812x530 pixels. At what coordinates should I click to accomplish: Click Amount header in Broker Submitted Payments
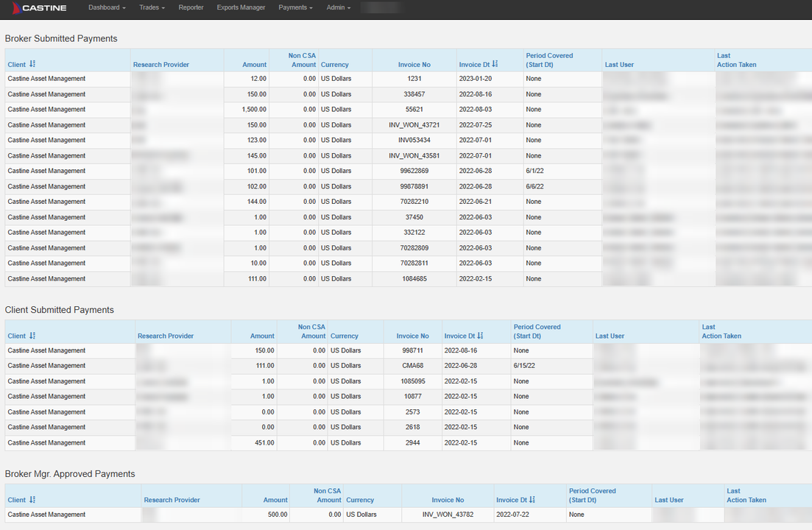pyautogui.click(x=254, y=65)
